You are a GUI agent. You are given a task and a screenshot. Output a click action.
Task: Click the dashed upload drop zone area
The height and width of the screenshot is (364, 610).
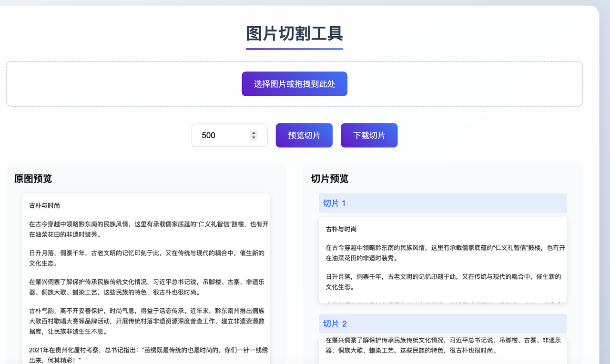[294, 84]
